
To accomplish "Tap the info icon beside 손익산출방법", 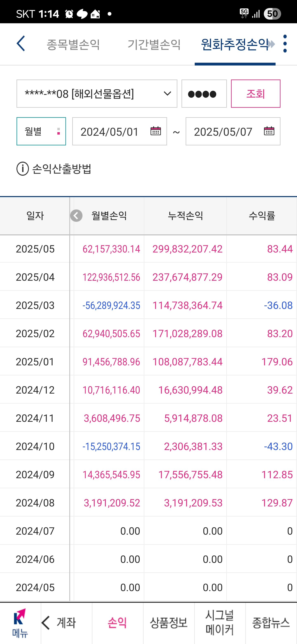I will [x=22, y=169].
